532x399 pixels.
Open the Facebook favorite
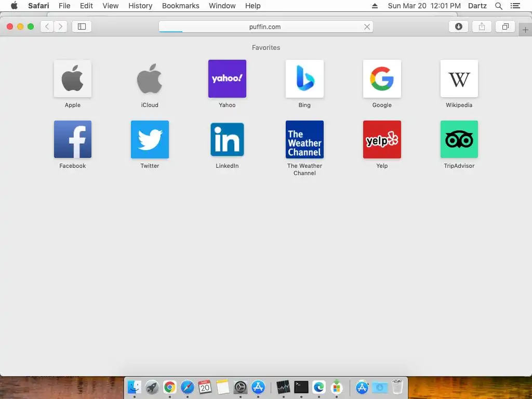tap(73, 139)
